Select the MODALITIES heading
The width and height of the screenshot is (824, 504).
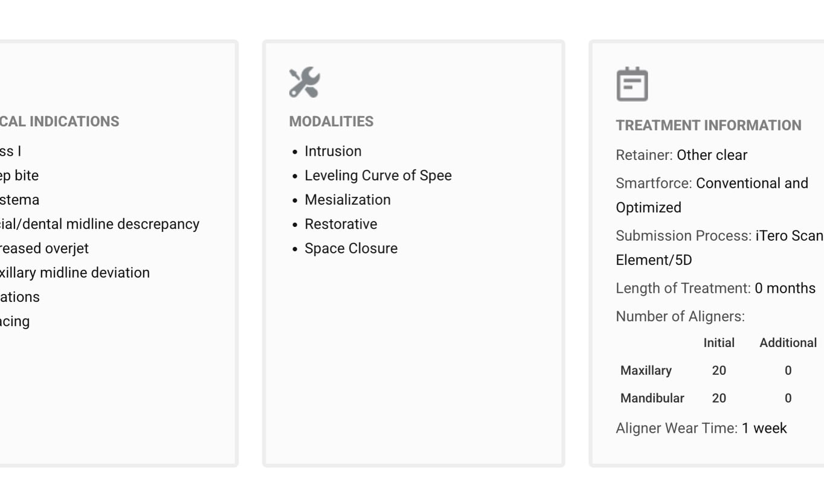click(331, 121)
